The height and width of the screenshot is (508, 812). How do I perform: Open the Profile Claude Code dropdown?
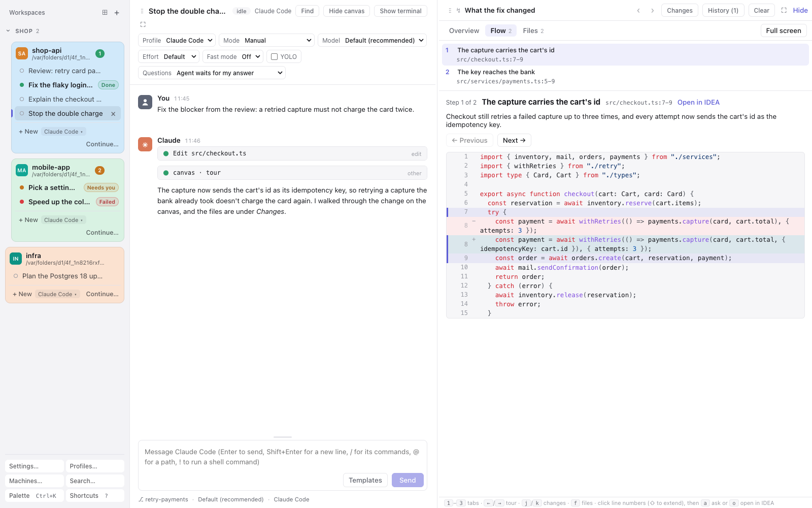point(177,41)
